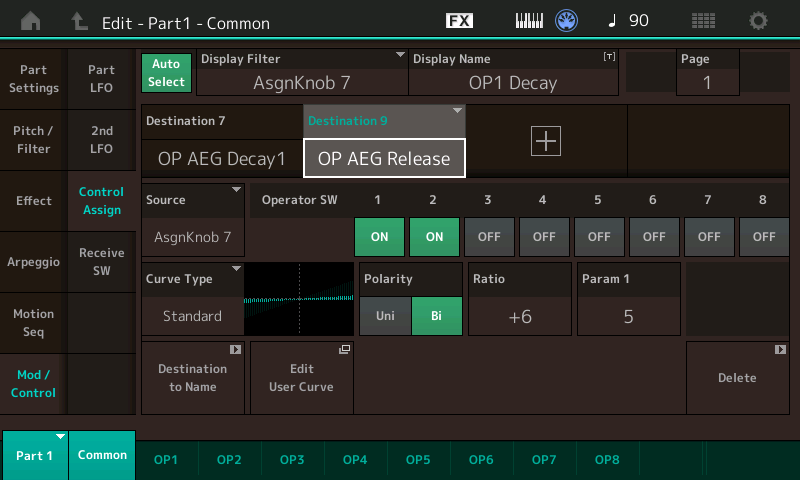The height and width of the screenshot is (480, 800).
Task: Turn off the Auto Select button
Action: (x=167, y=73)
